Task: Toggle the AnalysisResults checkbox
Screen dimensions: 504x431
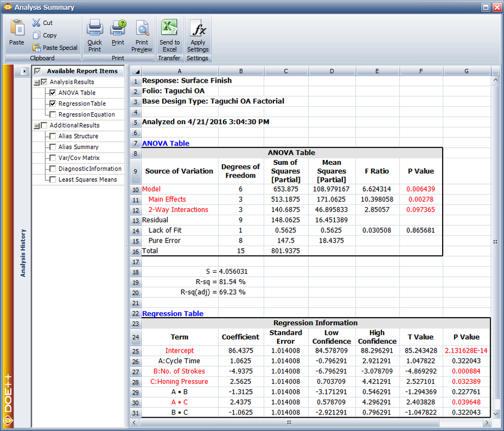Action: [44, 82]
